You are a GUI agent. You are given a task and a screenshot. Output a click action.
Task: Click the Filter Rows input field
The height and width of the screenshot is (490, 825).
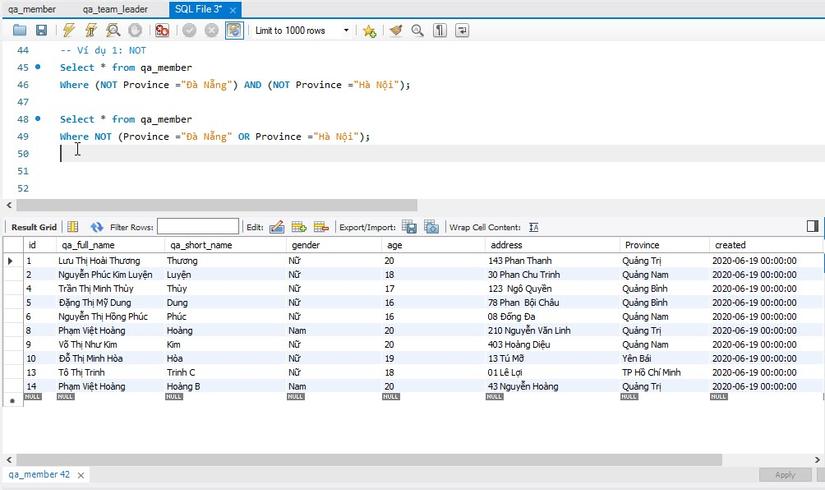coord(198,227)
